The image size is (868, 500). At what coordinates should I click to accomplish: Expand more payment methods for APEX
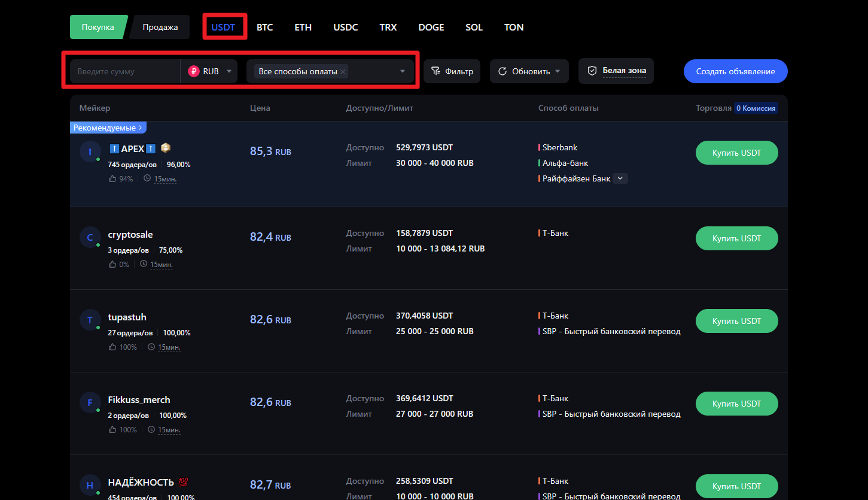coord(620,178)
